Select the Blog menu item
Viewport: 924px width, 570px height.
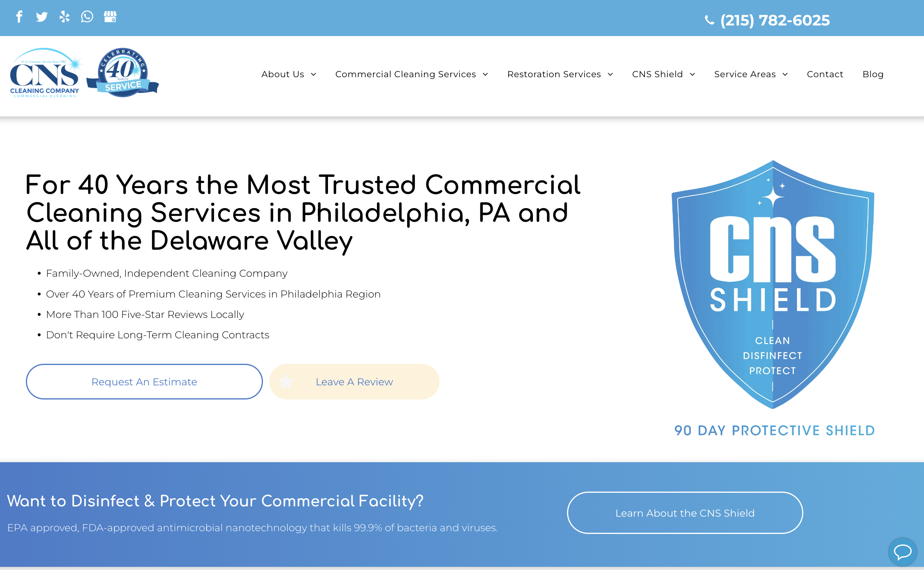873,74
